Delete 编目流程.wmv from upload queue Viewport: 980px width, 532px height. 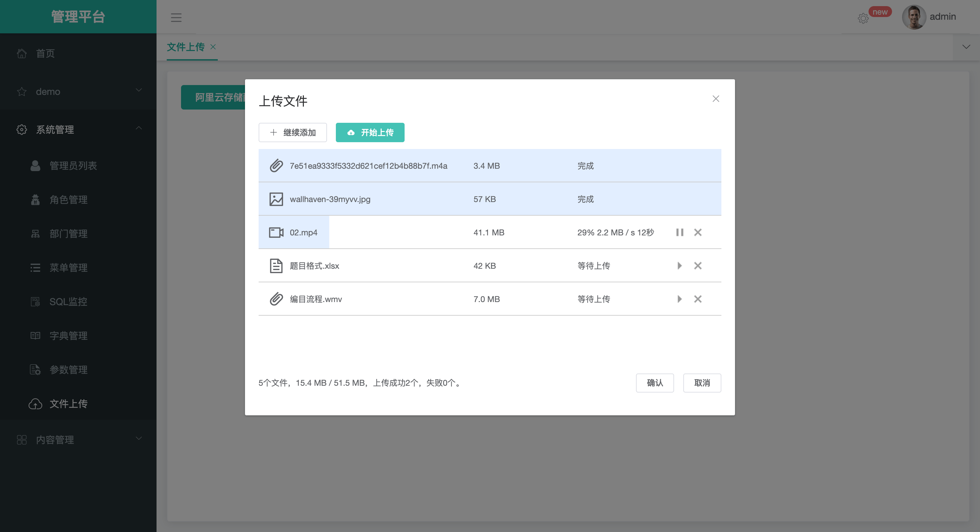tap(697, 299)
